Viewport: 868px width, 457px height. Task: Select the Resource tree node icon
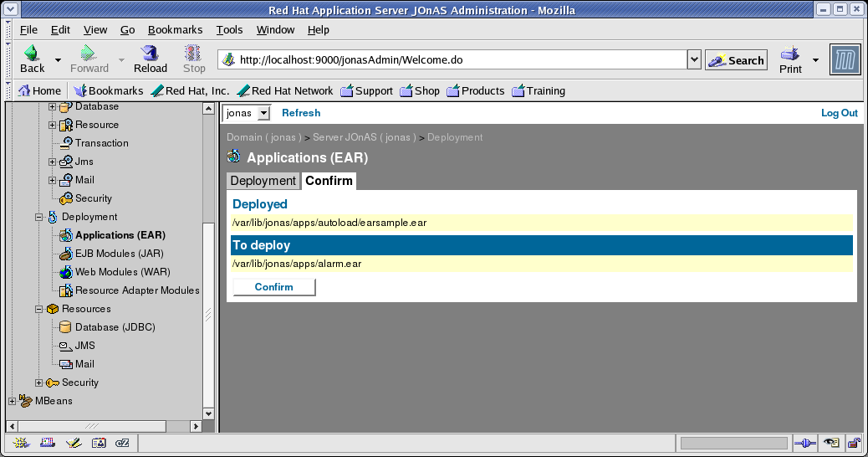click(x=66, y=125)
